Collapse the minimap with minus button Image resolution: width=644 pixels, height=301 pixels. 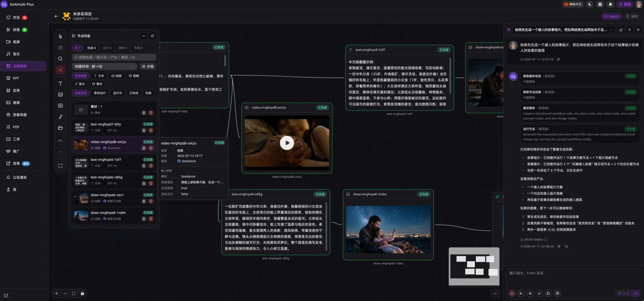(x=495, y=293)
